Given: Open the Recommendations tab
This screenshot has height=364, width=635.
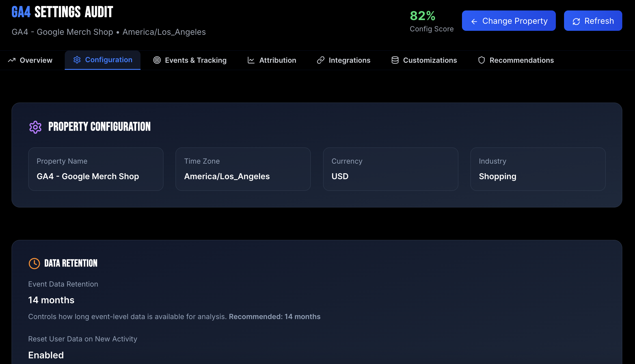Looking at the screenshot, I should [516, 60].
